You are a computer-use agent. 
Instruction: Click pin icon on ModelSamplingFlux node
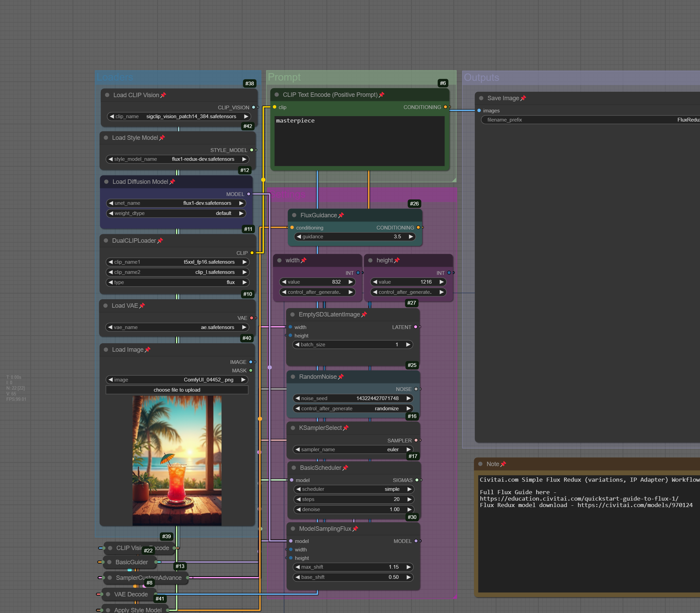[x=355, y=529]
